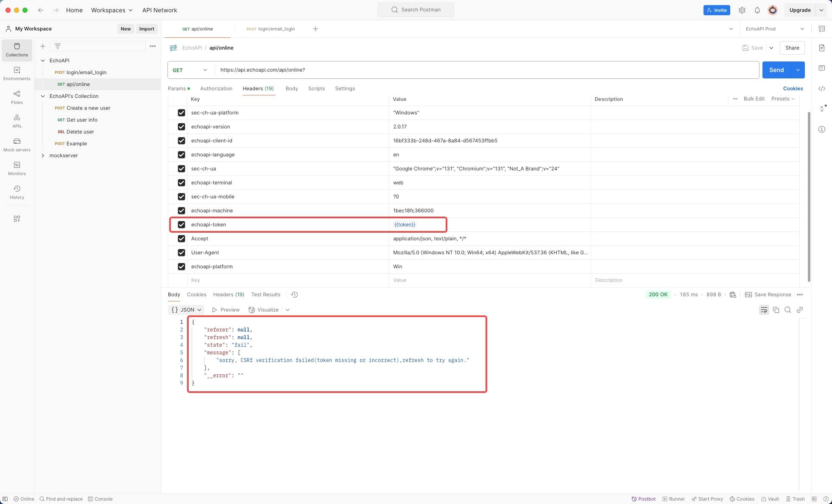Image resolution: width=832 pixels, height=504 pixels.
Task: Uncheck the echoapi-platform header
Action: pyautogui.click(x=181, y=267)
